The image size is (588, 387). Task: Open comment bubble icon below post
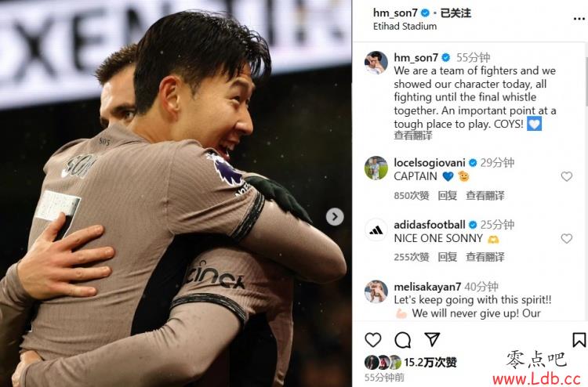403,340
